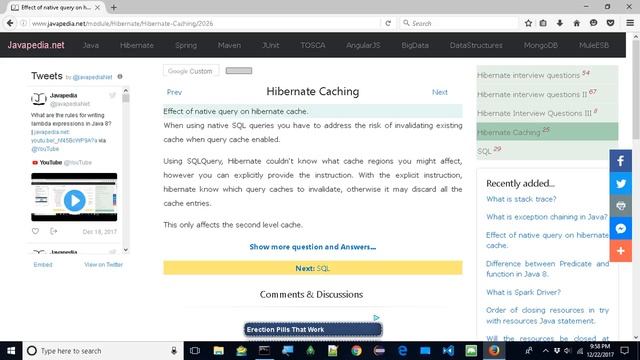
Task: Open Task View on the taskbar
Action: (195, 351)
